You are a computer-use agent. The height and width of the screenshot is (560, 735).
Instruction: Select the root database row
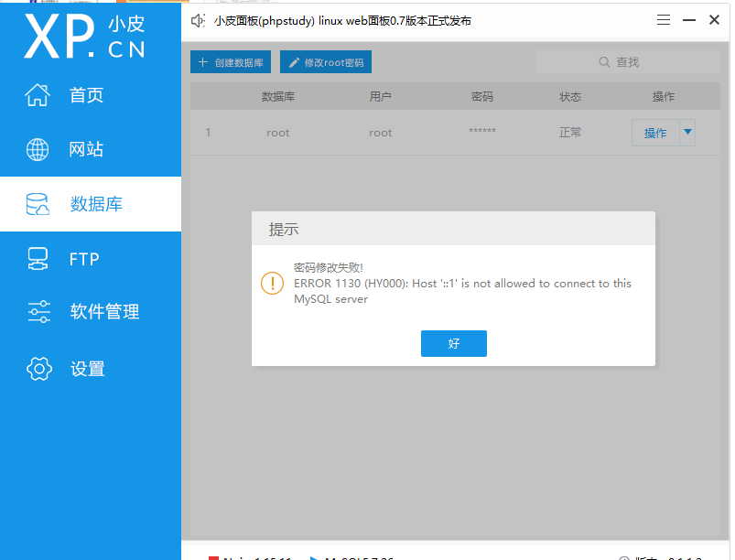pyautogui.click(x=412, y=132)
